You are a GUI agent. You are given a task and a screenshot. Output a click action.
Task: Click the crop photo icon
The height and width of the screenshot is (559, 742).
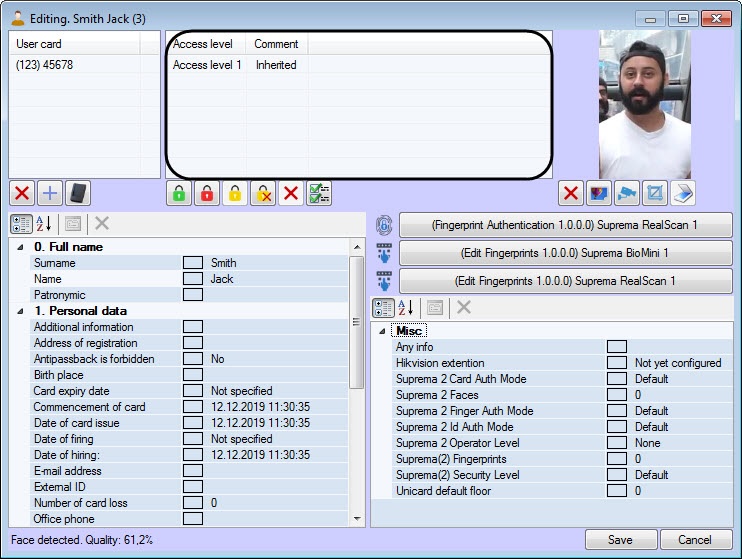[x=655, y=193]
